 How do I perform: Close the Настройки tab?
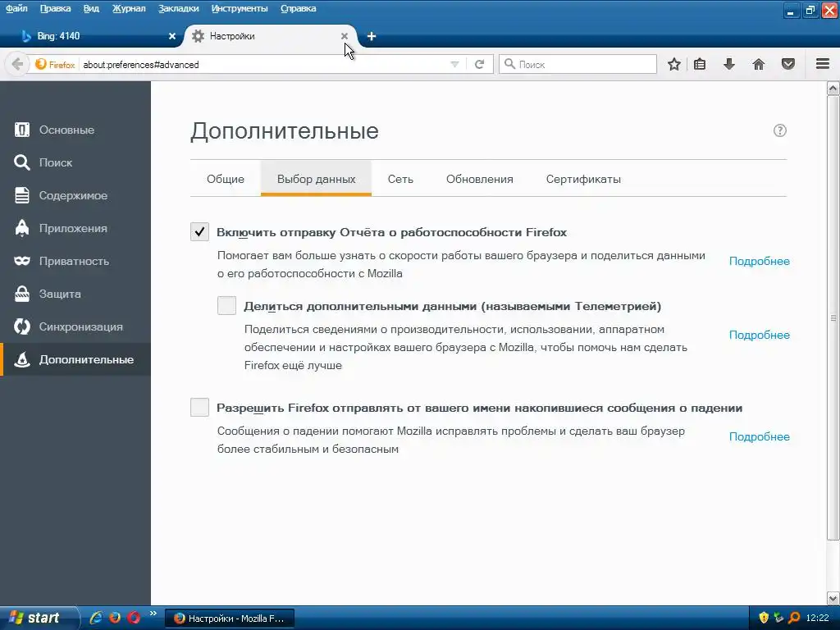345,36
